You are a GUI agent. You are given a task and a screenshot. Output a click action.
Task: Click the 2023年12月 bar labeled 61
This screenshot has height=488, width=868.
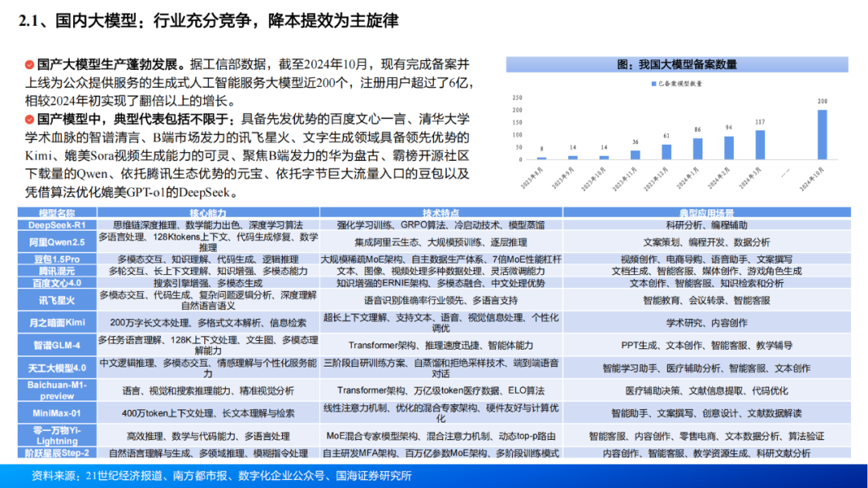[666, 152]
